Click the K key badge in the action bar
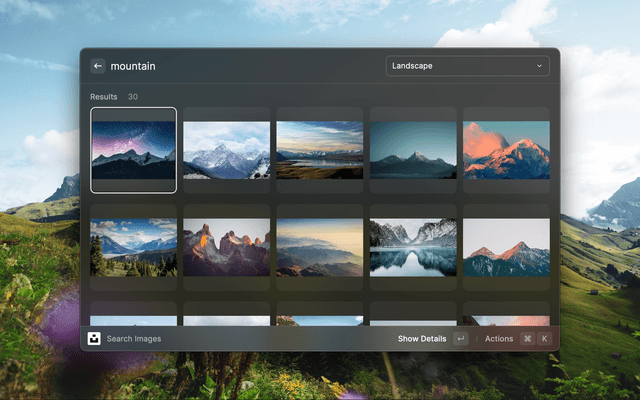 pos(545,339)
